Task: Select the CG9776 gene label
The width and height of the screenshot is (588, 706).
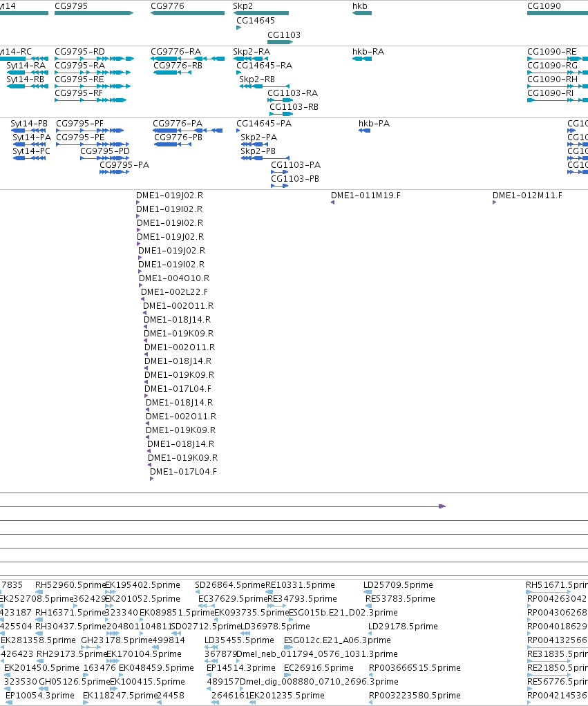Action: coord(167,6)
